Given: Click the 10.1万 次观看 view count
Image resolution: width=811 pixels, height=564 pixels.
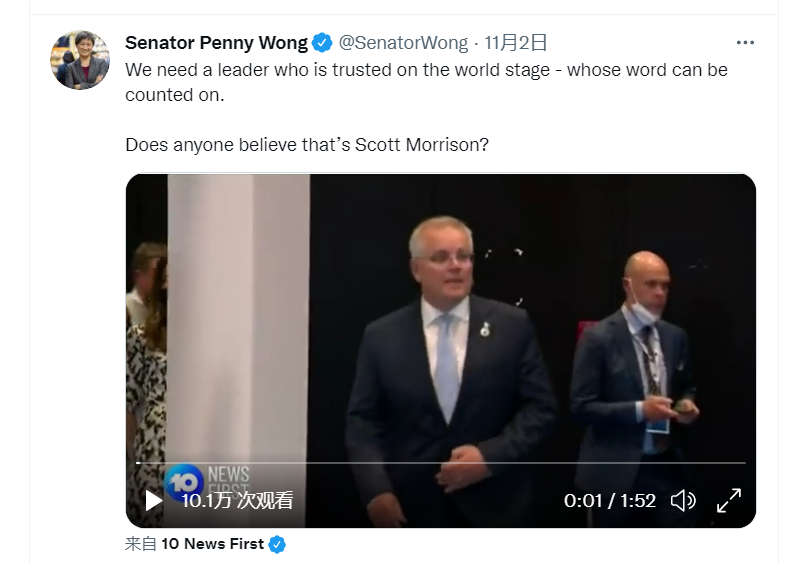Looking at the screenshot, I should 237,500.
